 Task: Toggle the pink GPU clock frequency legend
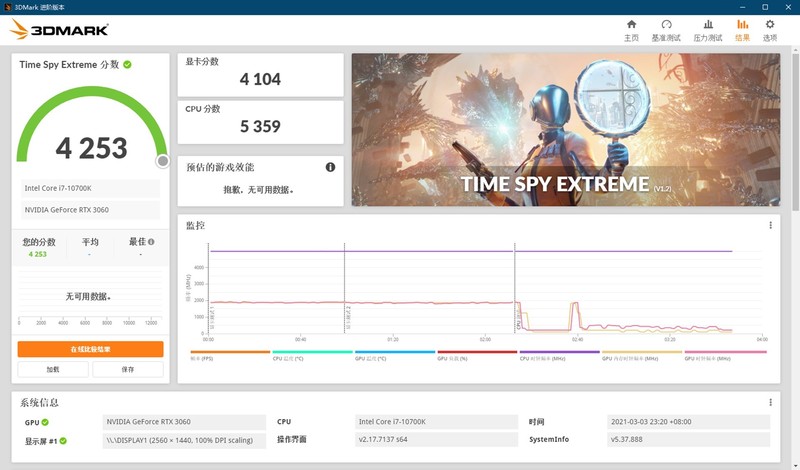(x=725, y=355)
